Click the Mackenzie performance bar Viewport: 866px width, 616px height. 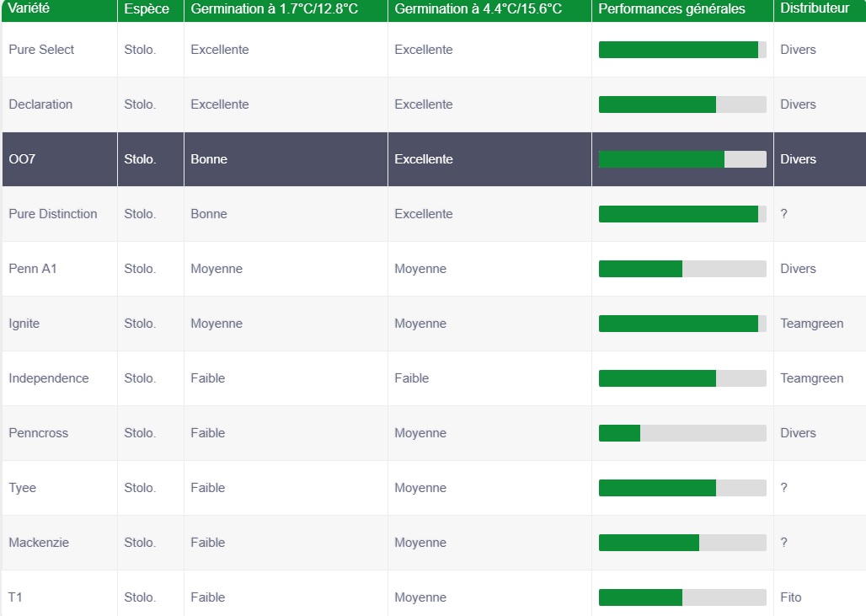coord(682,543)
